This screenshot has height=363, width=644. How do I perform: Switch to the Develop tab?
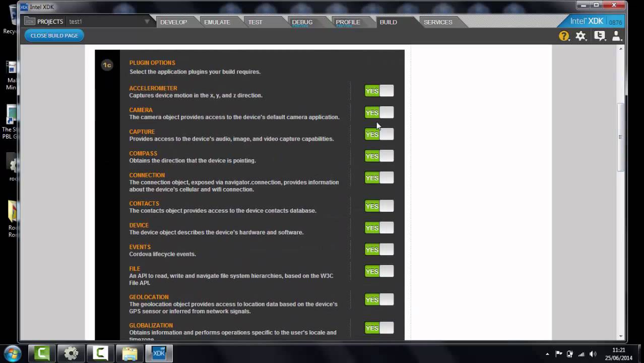click(173, 22)
